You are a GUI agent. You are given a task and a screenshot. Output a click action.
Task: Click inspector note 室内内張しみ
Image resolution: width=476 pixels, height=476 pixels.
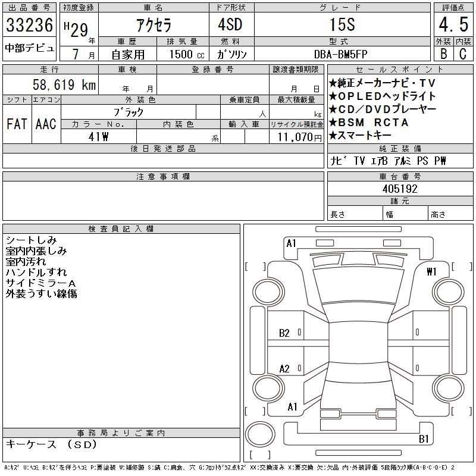pyautogui.click(x=36, y=250)
